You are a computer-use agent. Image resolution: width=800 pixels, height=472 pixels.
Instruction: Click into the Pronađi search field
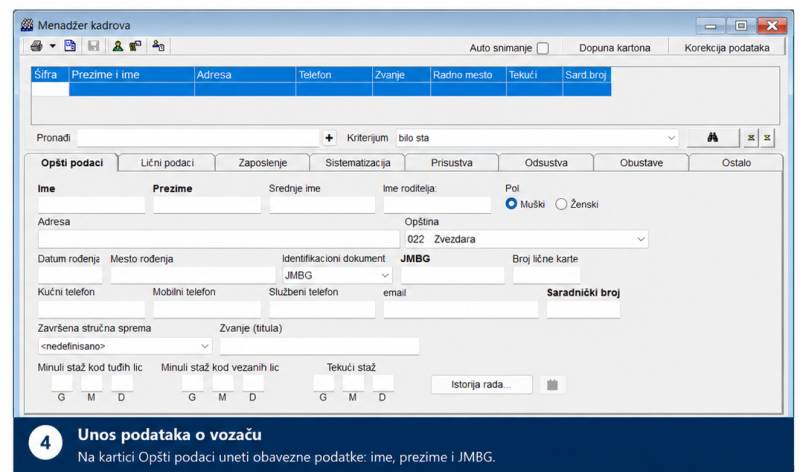pos(198,138)
